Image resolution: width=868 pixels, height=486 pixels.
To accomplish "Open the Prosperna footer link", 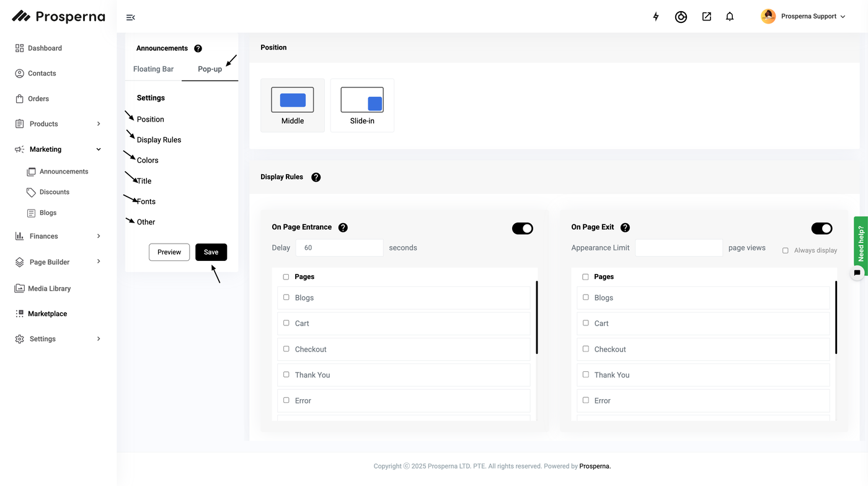I will click(x=595, y=466).
